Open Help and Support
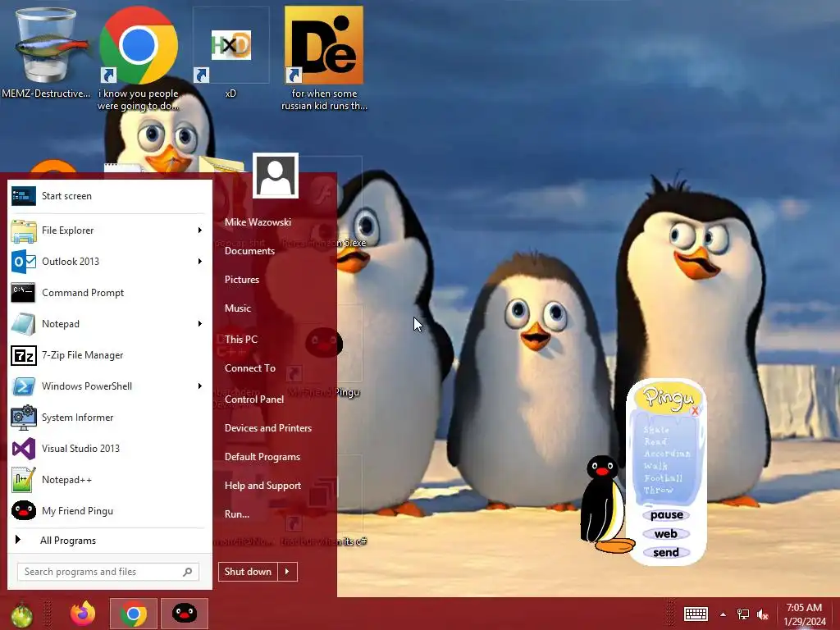Screen dimensions: 840x630 pyautogui.click(x=263, y=486)
